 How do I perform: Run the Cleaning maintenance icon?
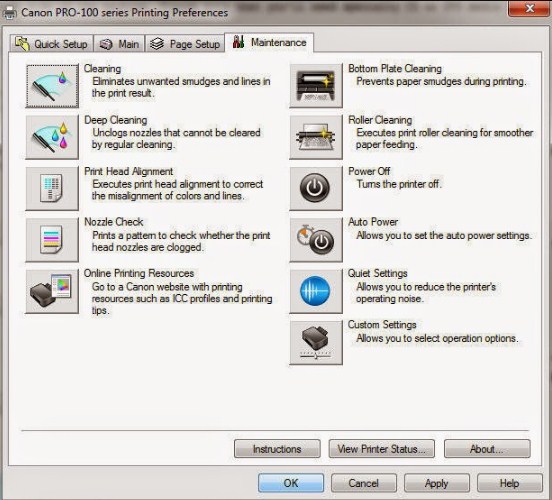(x=52, y=86)
